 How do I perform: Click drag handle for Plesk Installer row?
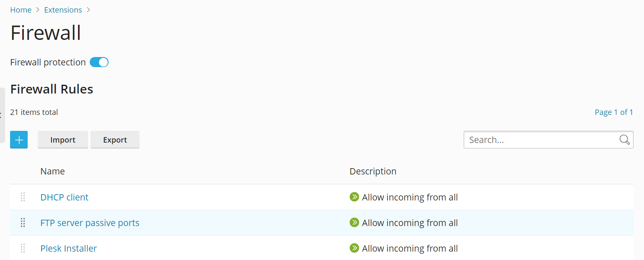coord(23,248)
